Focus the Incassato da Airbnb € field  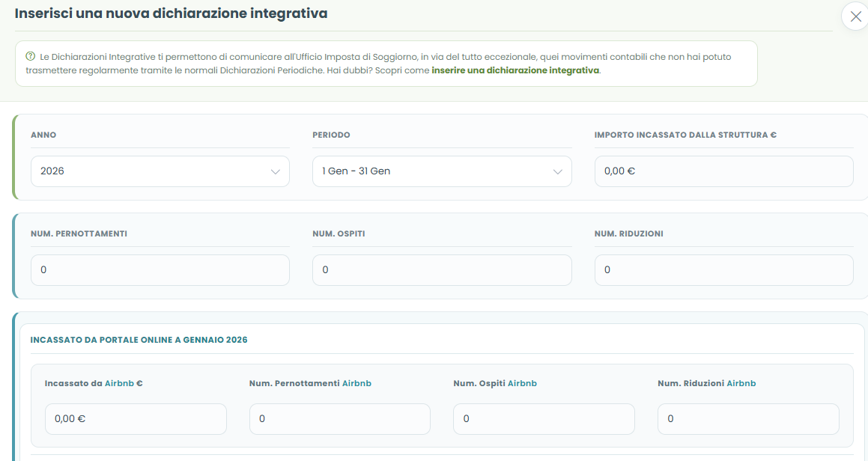(136, 419)
